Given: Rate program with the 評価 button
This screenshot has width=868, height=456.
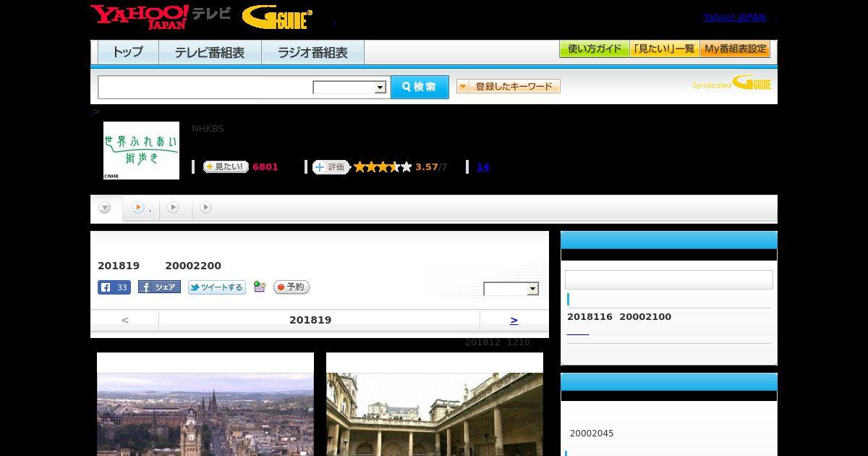Looking at the screenshot, I should click(331, 167).
